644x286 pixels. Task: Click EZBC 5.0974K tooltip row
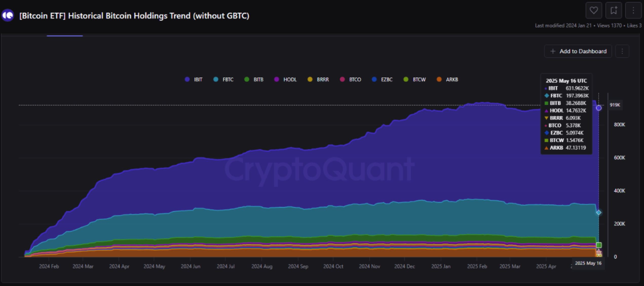pos(564,133)
